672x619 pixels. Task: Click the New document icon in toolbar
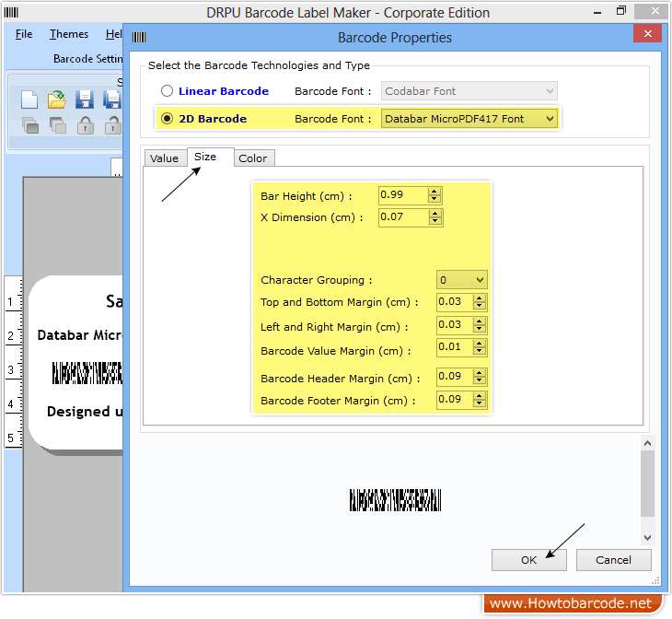coord(29,100)
